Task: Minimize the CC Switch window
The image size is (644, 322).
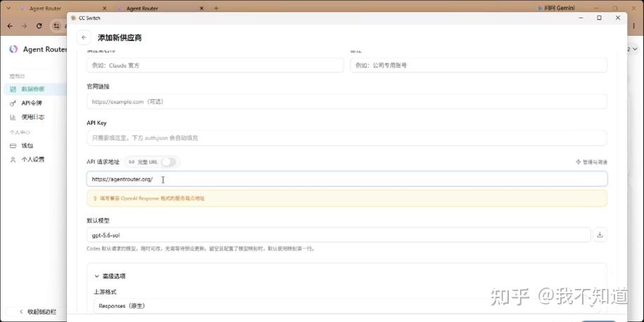Action: click(581, 18)
